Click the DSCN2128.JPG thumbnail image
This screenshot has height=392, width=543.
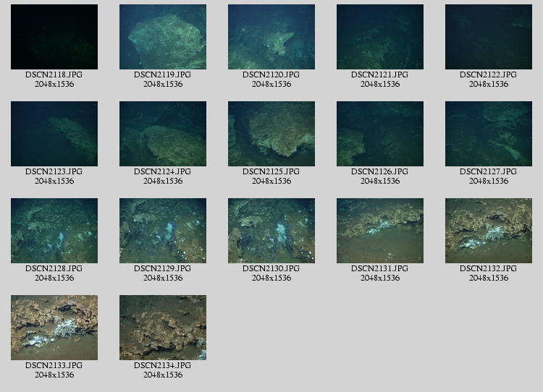(x=54, y=231)
